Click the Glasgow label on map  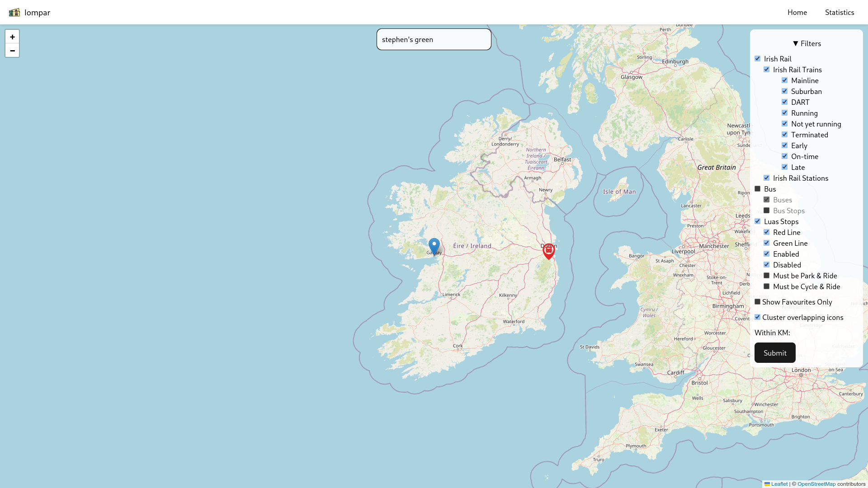pos(632,77)
